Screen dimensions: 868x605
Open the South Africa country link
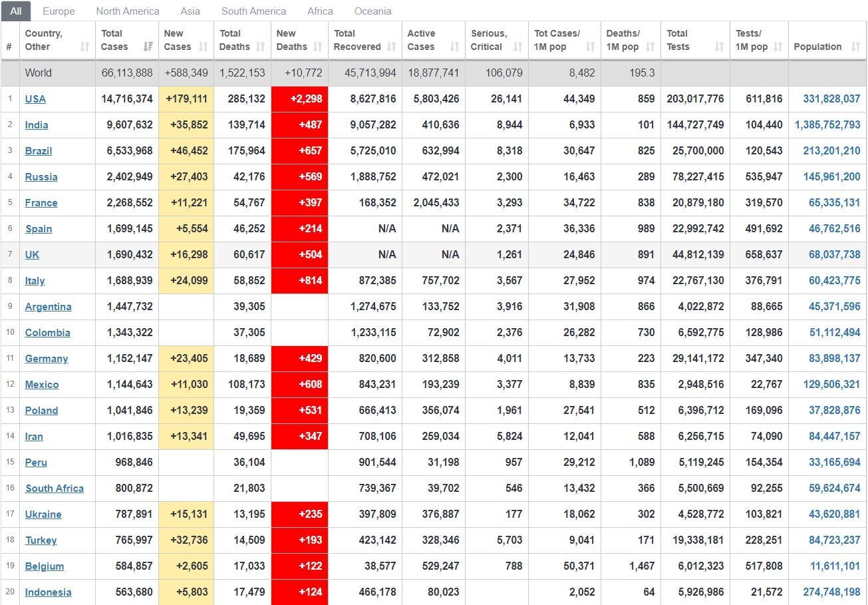(55, 489)
